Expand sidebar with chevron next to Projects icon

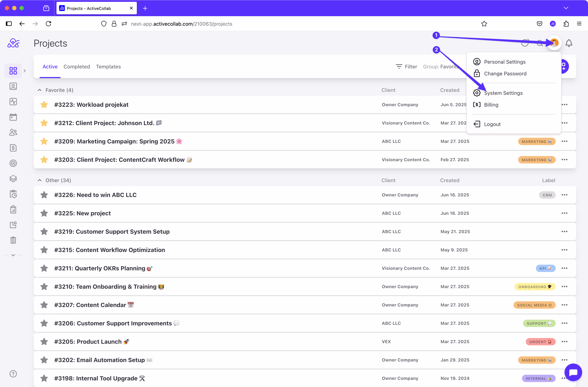[x=24, y=71]
